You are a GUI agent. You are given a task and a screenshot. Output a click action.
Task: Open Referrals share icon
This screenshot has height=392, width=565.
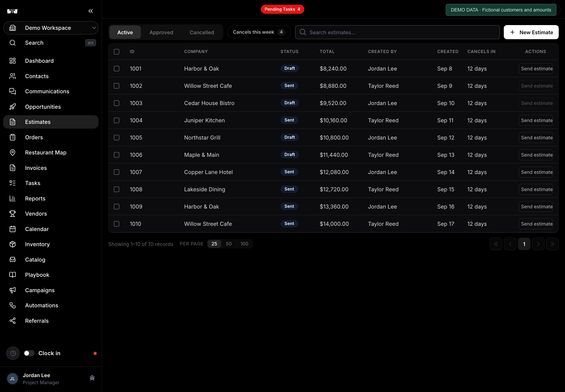[x=13, y=321]
